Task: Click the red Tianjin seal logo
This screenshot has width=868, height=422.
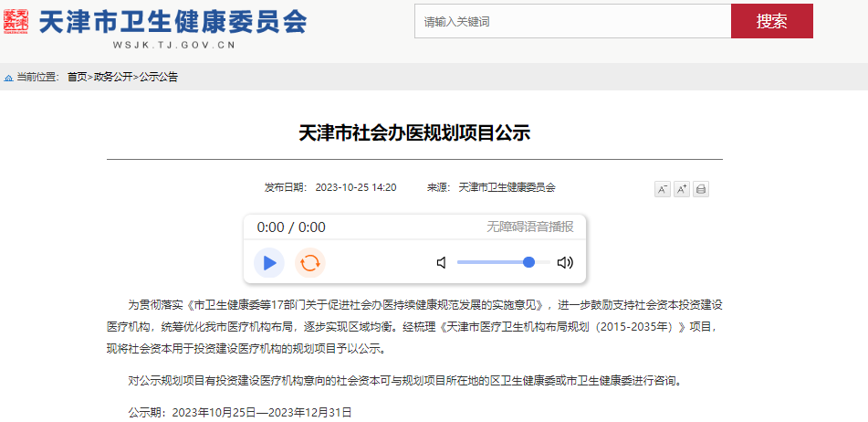Action: [16, 22]
